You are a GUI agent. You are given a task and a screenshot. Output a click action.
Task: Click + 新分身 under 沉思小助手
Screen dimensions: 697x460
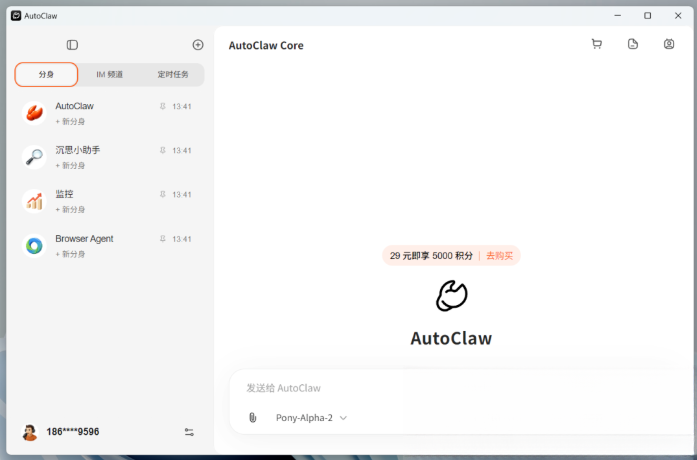pyautogui.click(x=70, y=165)
